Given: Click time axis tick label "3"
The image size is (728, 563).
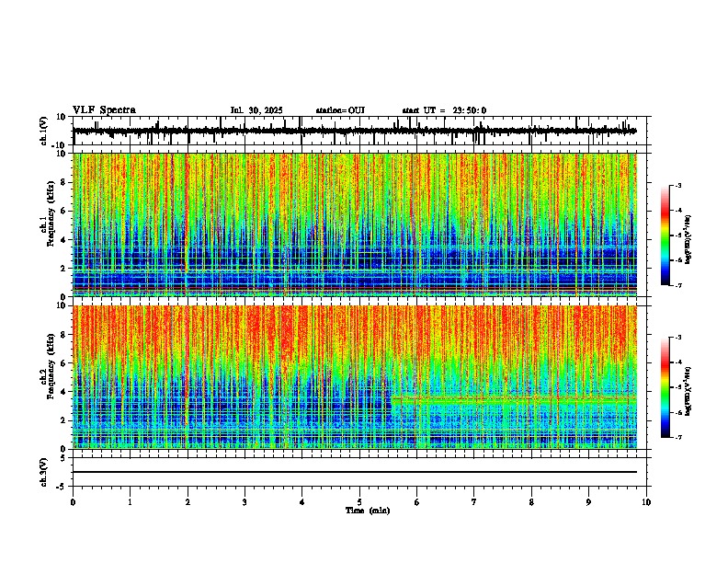Looking at the screenshot, I should pos(245,502).
